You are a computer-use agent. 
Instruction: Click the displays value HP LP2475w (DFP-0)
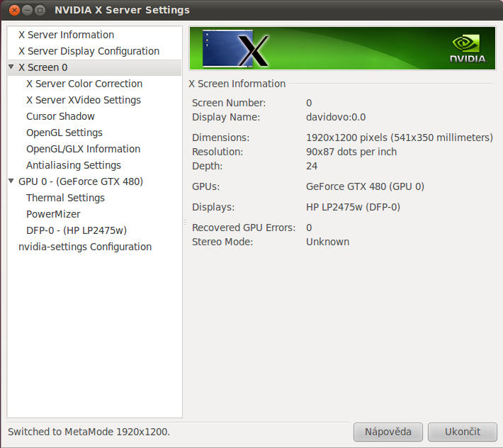(x=353, y=207)
